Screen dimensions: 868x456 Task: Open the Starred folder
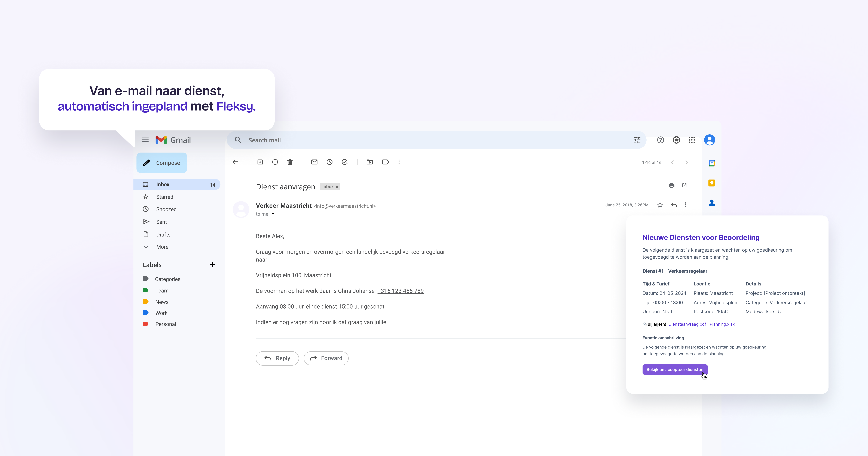[164, 197]
